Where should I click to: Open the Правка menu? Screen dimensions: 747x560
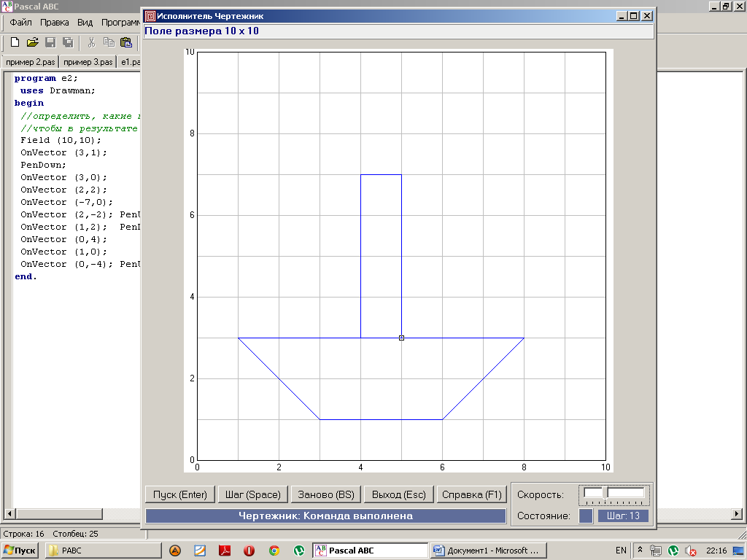pyautogui.click(x=55, y=23)
